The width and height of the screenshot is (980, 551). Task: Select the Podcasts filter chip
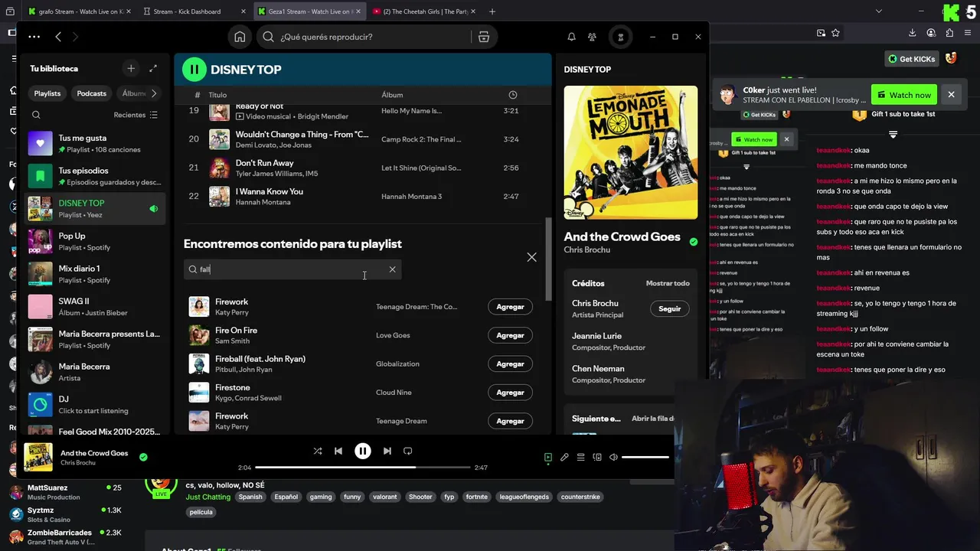pyautogui.click(x=91, y=93)
